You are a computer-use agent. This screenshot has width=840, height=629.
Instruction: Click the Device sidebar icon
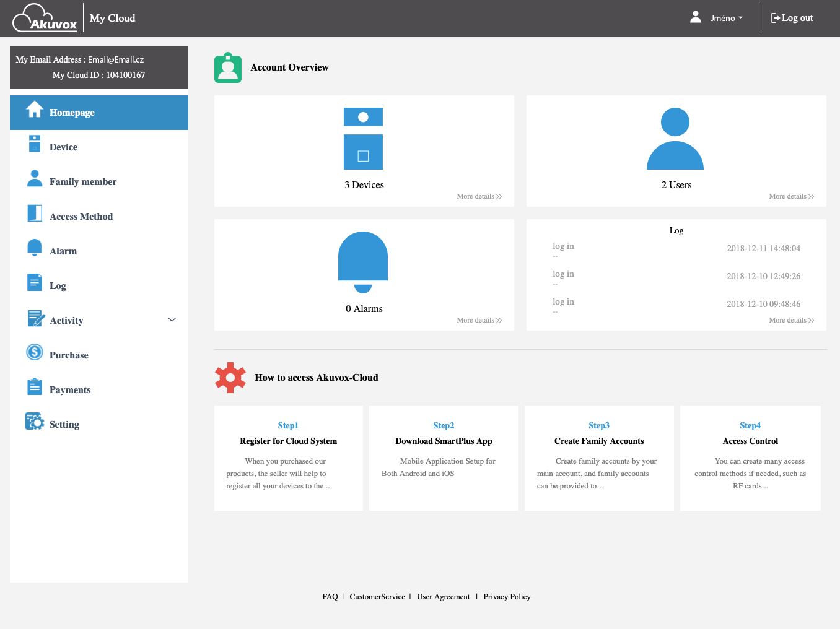(x=35, y=144)
